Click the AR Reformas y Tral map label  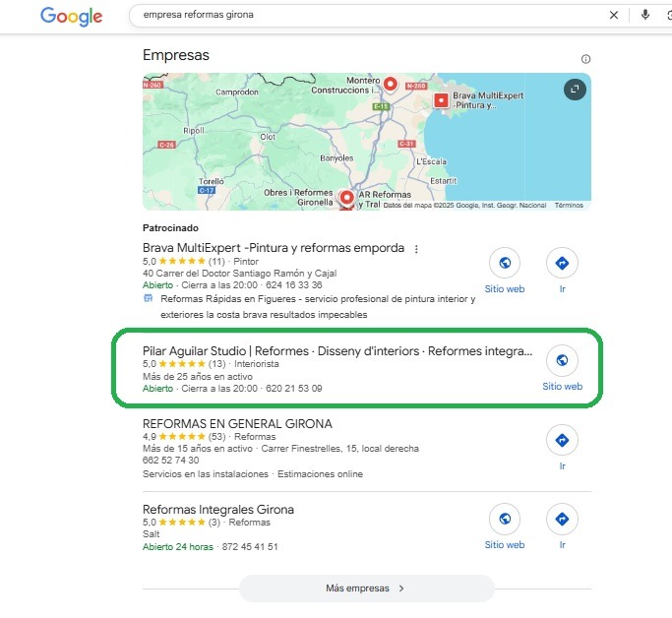point(385,200)
